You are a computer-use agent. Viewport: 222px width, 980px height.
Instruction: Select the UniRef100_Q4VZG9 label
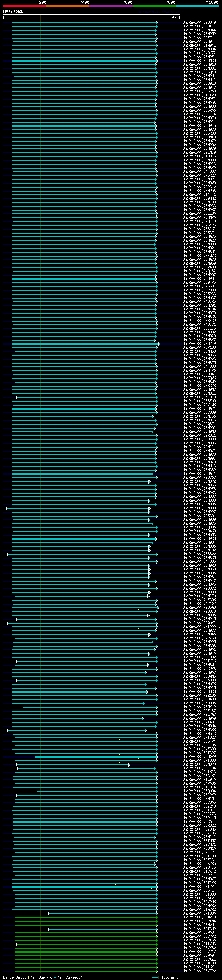click(199, 638)
